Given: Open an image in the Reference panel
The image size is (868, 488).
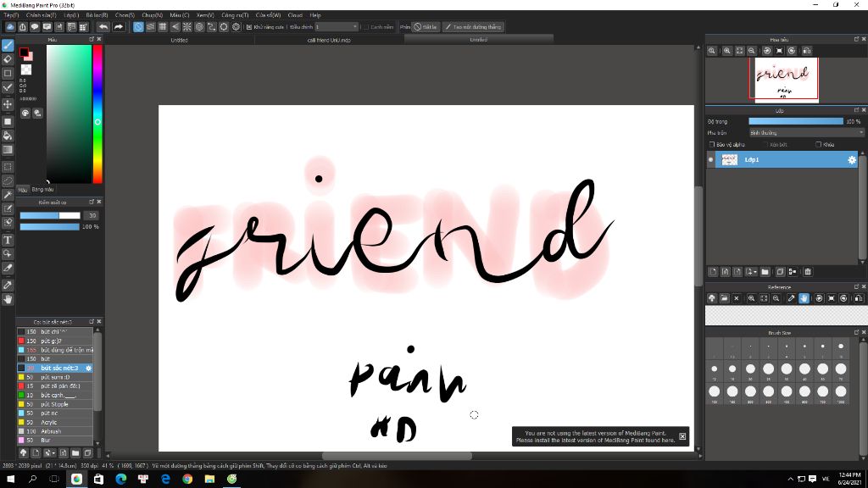Looking at the screenshot, I should (724, 298).
